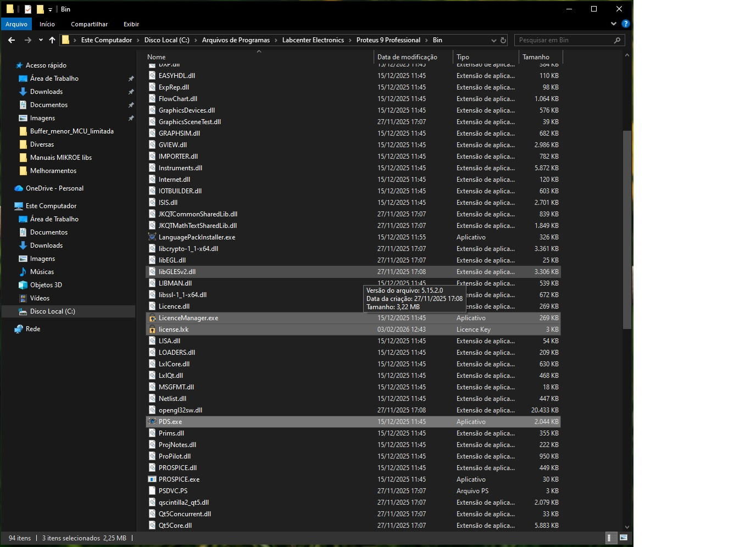Select the opengl32sw.dll file
756x547 pixels.
[x=353, y=410]
